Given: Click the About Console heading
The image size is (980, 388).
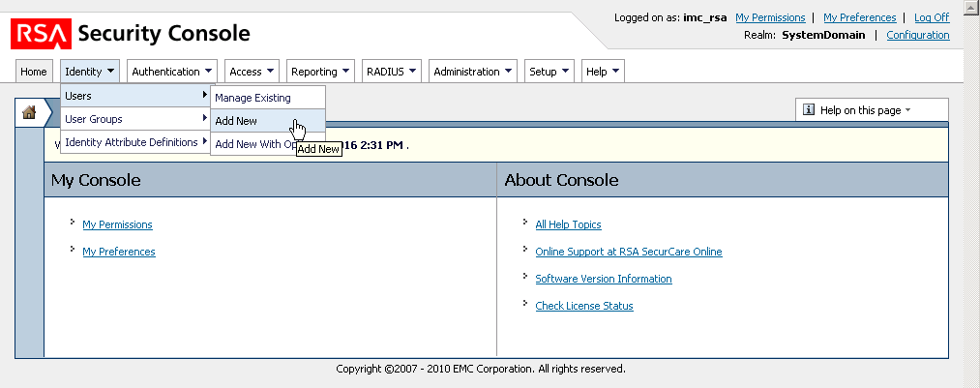Looking at the screenshot, I should pyautogui.click(x=561, y=180).
